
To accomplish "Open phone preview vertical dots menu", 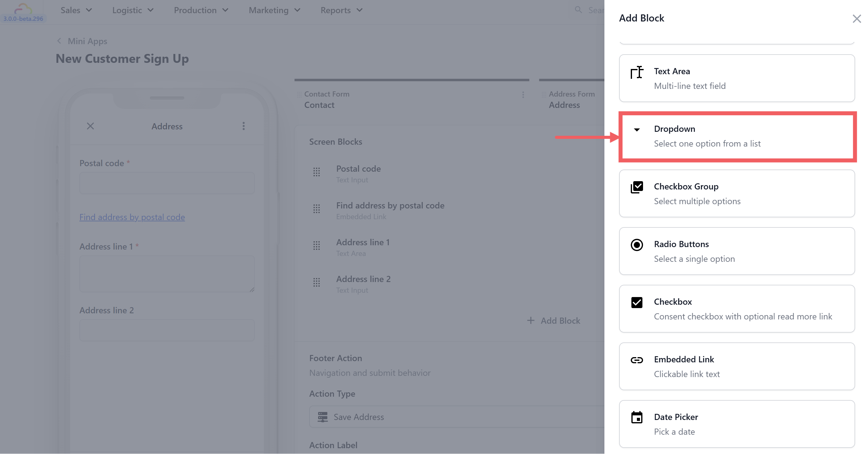I will pyautogui.click(x=244, y=126).
